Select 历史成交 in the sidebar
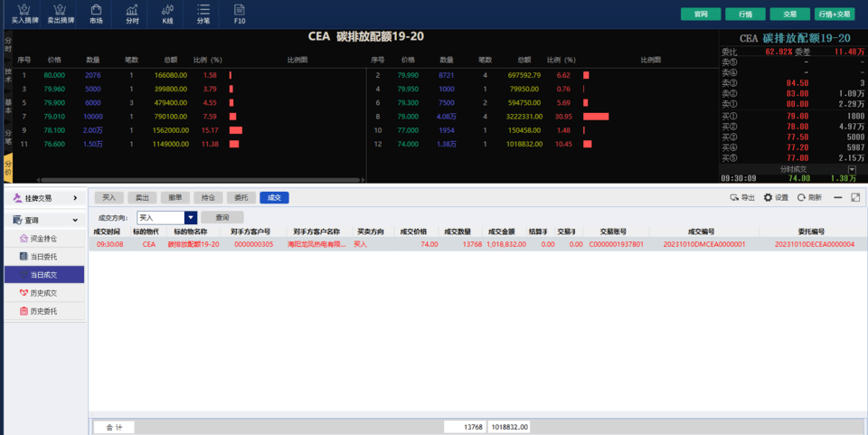This screenshot has width=868, height=435. (43, 293)
